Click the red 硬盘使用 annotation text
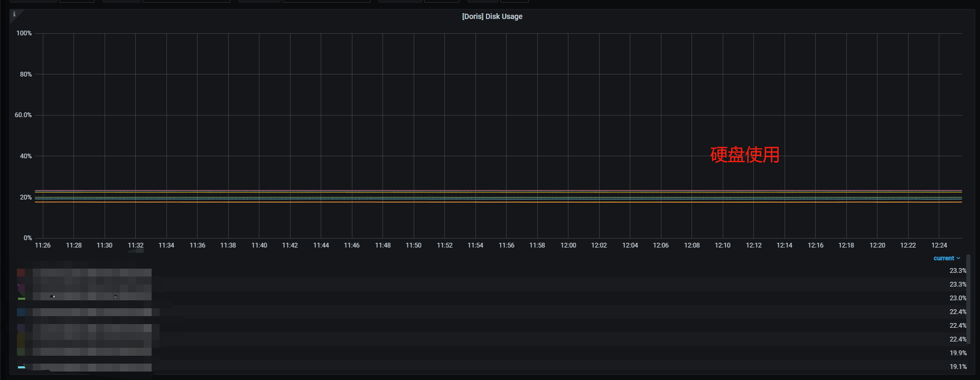This screenshot has height=380, width=980. [744, 155]
